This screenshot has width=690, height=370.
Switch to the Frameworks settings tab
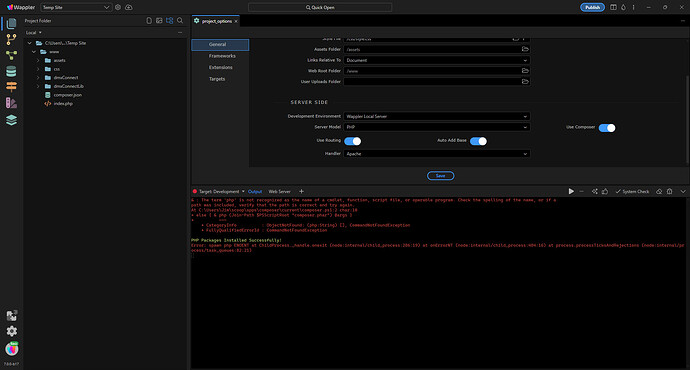[x=222, y=56]
